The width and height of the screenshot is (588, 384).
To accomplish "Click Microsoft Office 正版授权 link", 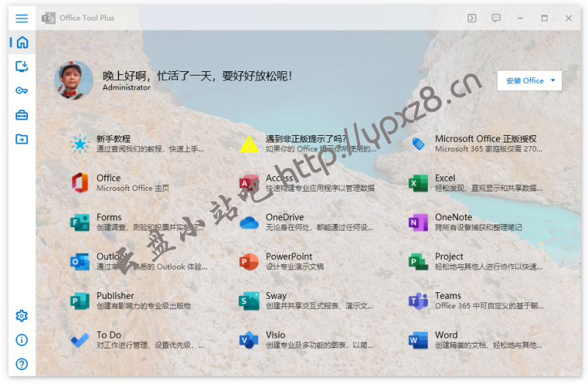I will click(486, 139).
